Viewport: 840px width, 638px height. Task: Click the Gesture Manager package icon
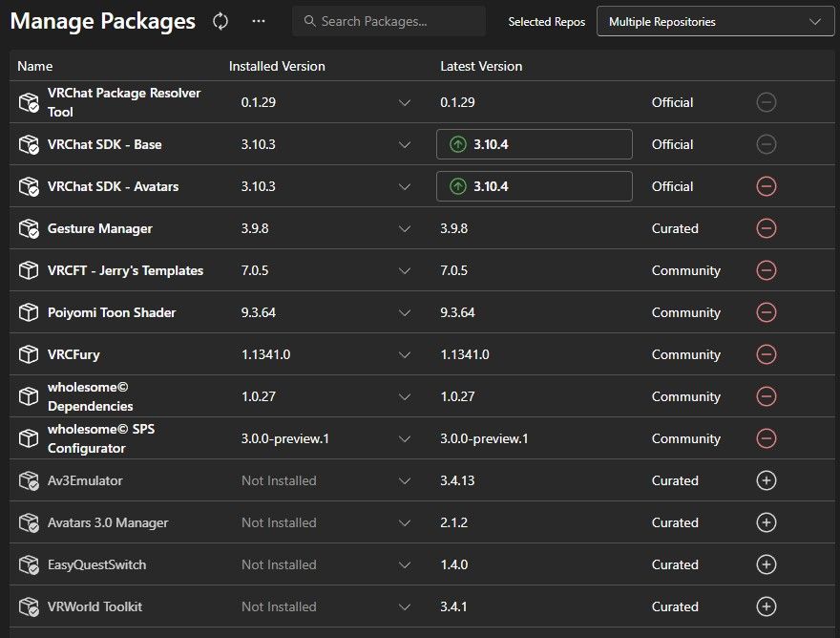click(x=29, y=228)
